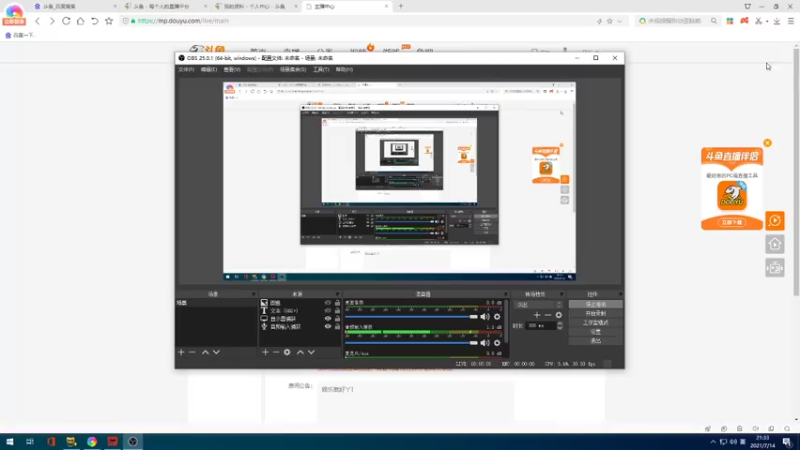The image size is (800, 450).
Task: Remove transition with the minus icon
Action: click(x=547, y=315)
